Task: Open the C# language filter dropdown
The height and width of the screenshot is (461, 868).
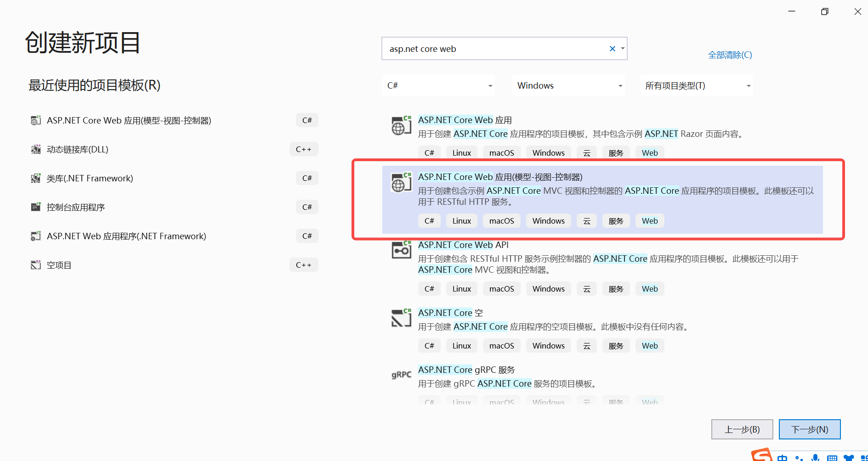Action: click(439, 85)
